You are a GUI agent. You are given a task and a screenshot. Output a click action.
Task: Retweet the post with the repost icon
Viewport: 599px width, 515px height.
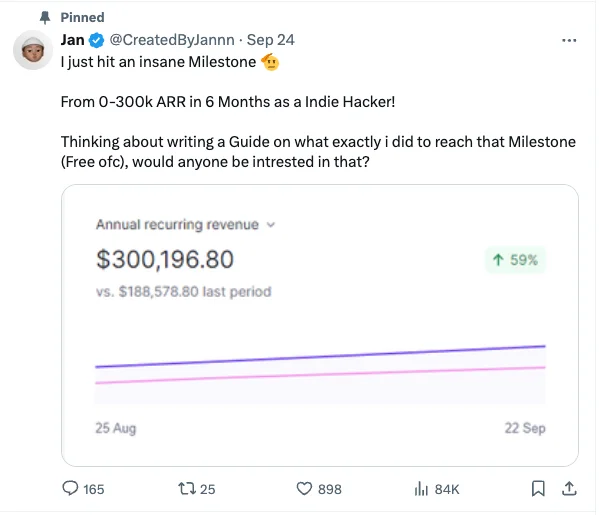tap(187, 489)
